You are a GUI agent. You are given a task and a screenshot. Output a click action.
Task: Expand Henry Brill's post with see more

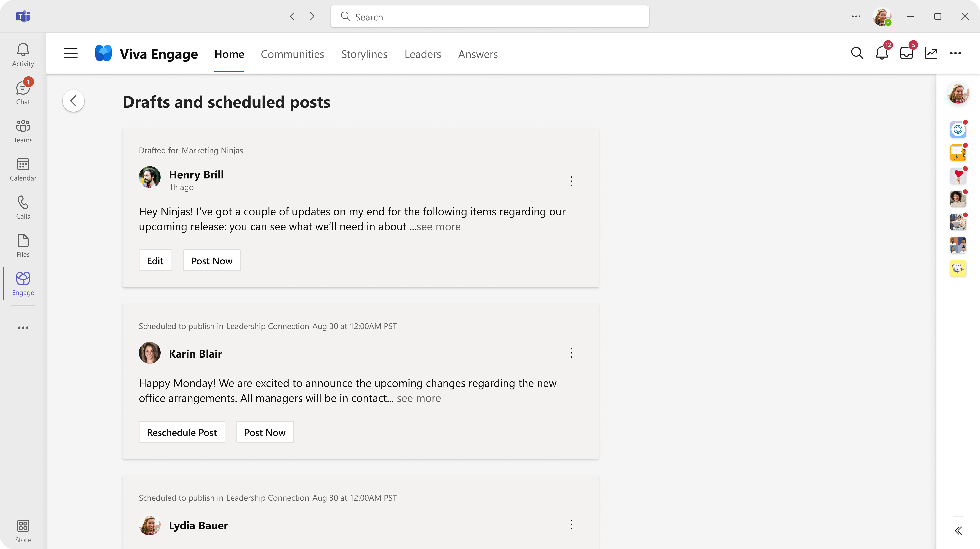(x=437, y=226)
